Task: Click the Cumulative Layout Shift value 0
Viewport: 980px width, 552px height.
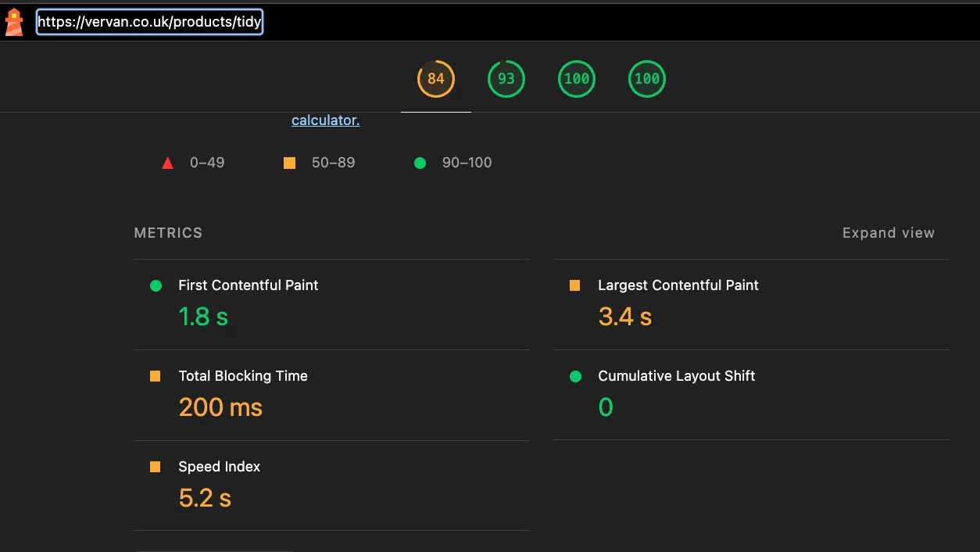Action: 606,407
